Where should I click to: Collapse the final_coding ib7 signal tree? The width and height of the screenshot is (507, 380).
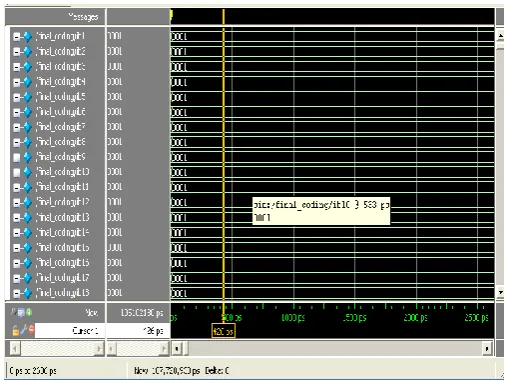point(17,127)
